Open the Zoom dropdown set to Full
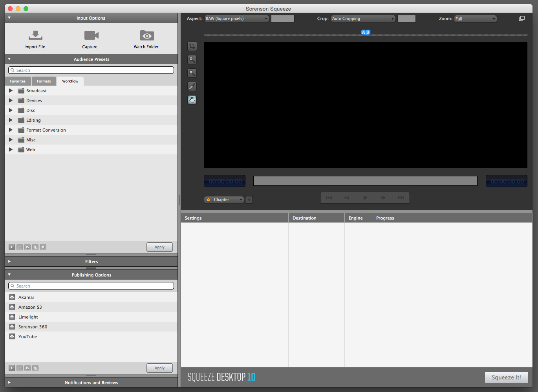This screenshot has height=392, width=538. click(476, 19)
